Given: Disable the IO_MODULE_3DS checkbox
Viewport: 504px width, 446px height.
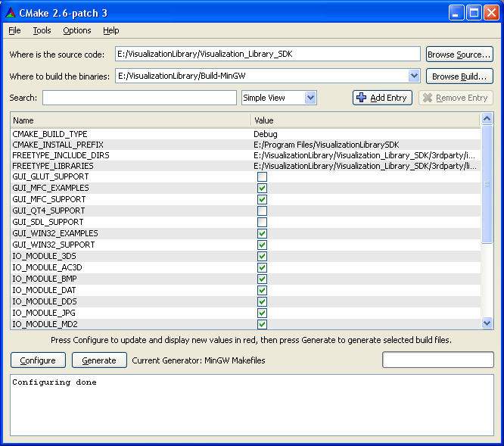Looking at the screenshot, I should (x=262, y=256).
